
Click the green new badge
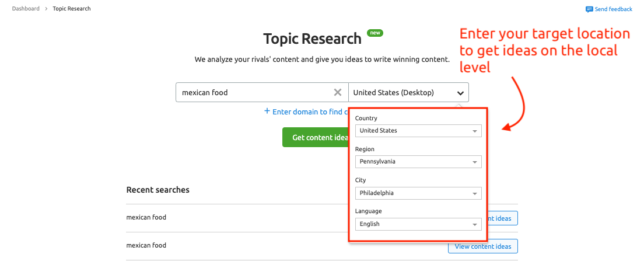(374, 33)
